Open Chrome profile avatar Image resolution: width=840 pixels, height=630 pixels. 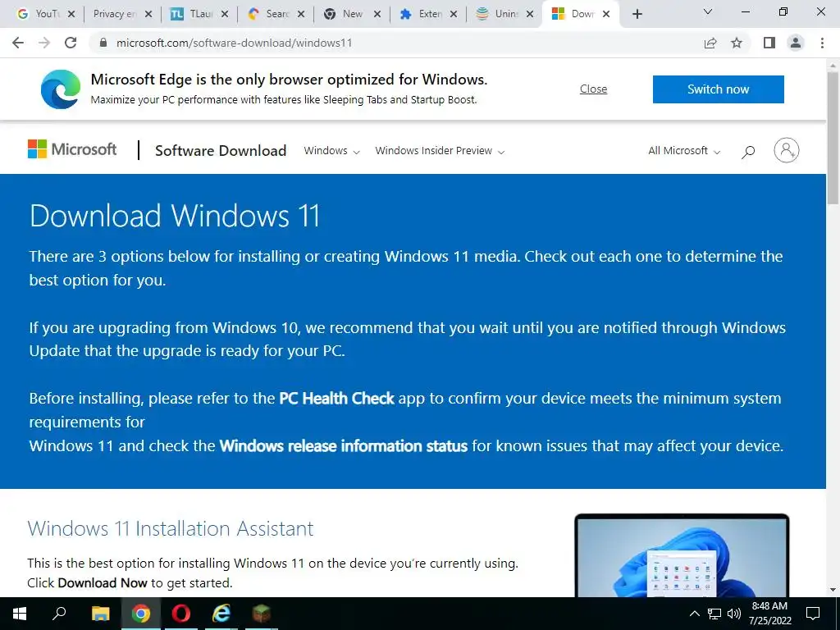coord(796,43)
